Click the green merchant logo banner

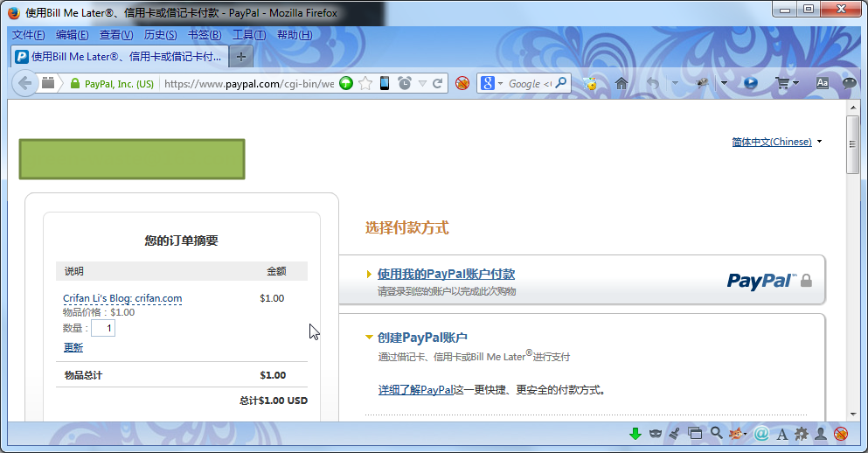pyautogui.click(x=132, y=159)
